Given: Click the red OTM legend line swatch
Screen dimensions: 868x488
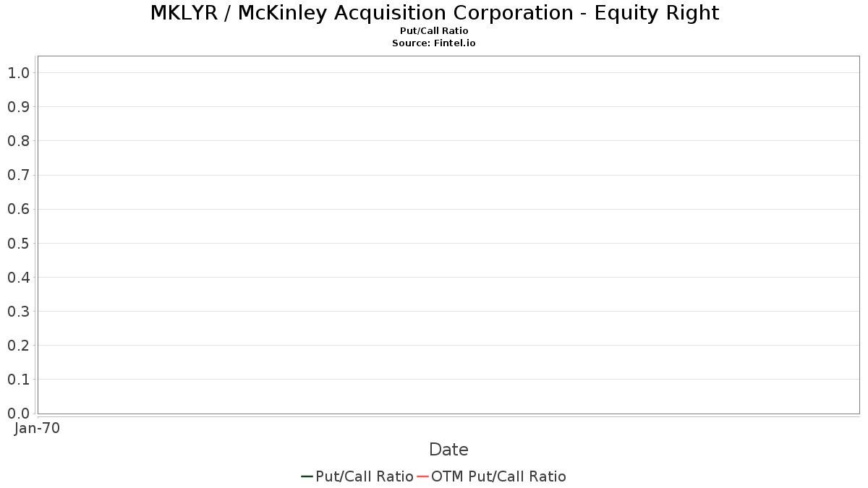Looking at the screenshot, I should pyautogui.click(x=422, y=476).
